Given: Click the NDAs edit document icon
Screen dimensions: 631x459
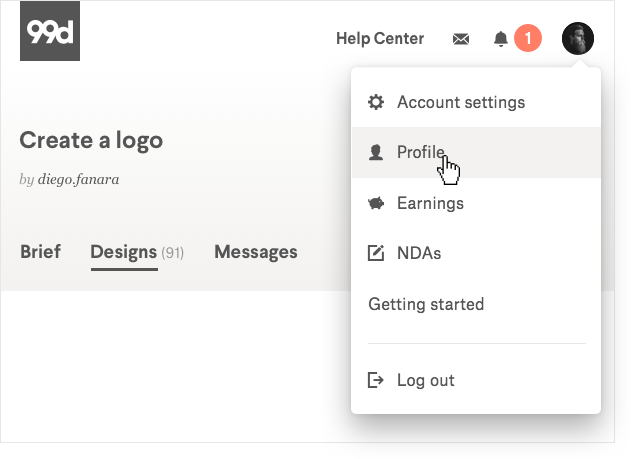Looking at the screenshot, I should [376, 253].
